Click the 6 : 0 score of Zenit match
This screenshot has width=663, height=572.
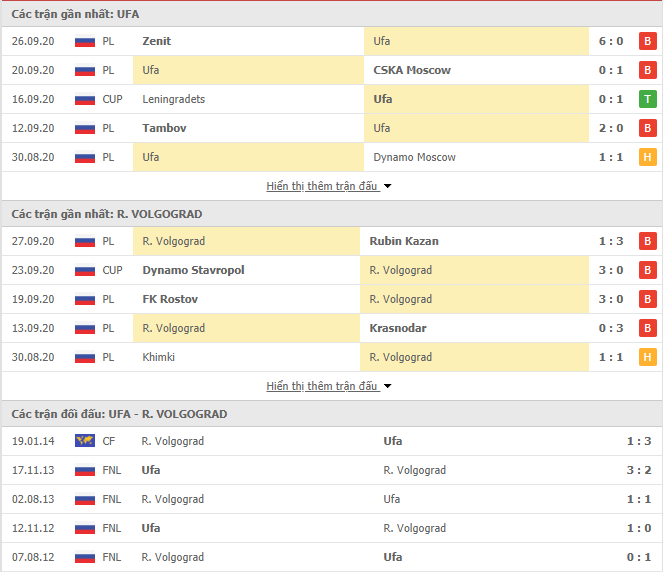tap(611, 41)
